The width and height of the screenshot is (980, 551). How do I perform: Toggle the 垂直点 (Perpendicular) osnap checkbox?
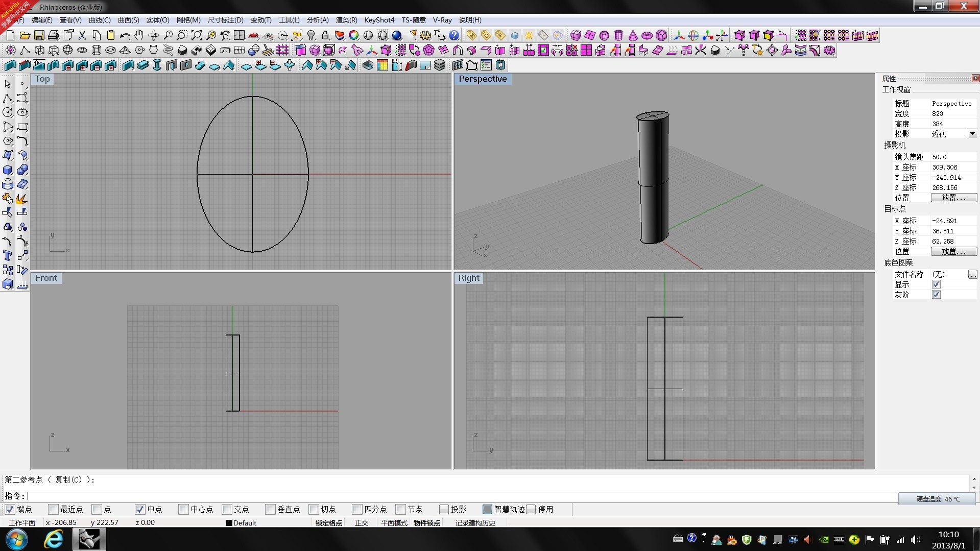[x=270, y=509]
